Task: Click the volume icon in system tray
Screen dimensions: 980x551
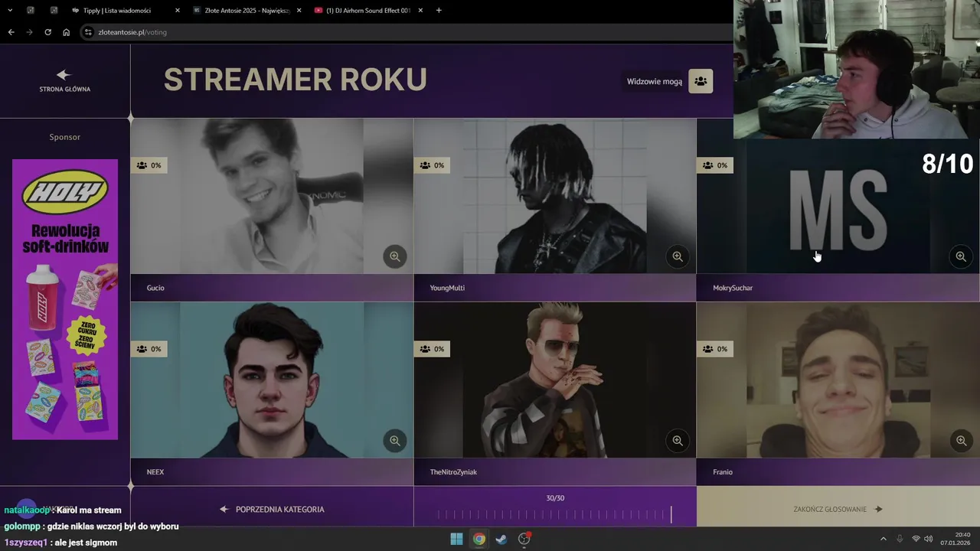Action: point(929,539)
